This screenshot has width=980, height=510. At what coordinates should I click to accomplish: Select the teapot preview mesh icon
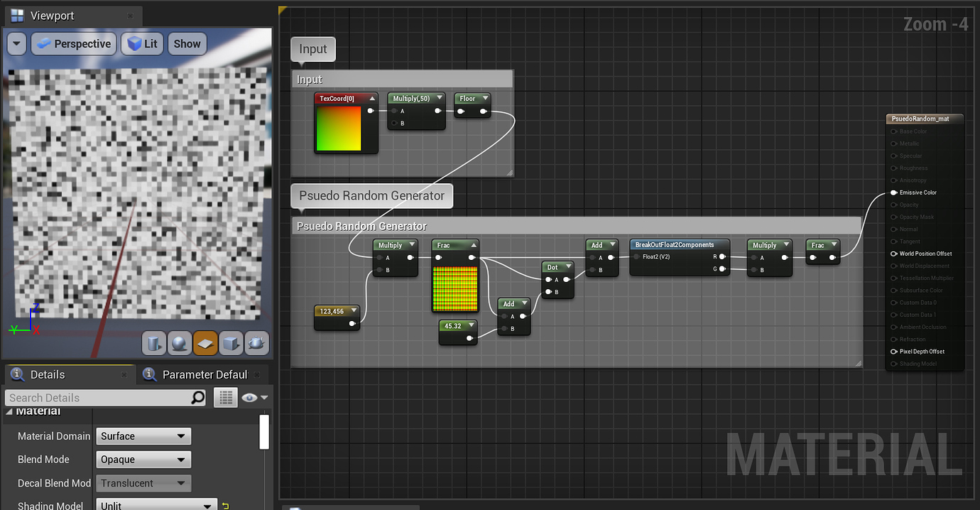pos(256,343)
